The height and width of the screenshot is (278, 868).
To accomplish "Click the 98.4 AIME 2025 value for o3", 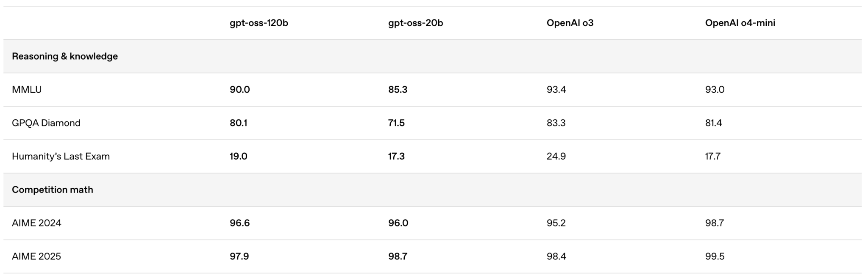I will pos(556,256).
